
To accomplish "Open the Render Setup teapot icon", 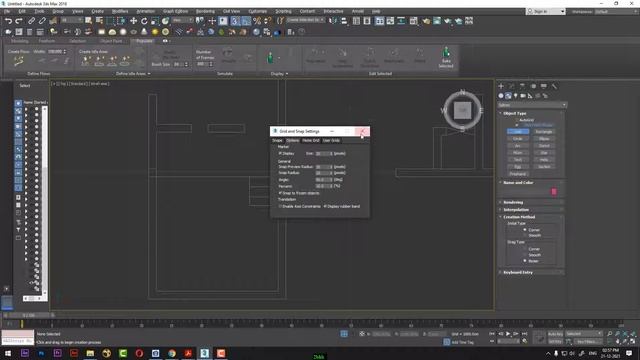I will (426, 21).
